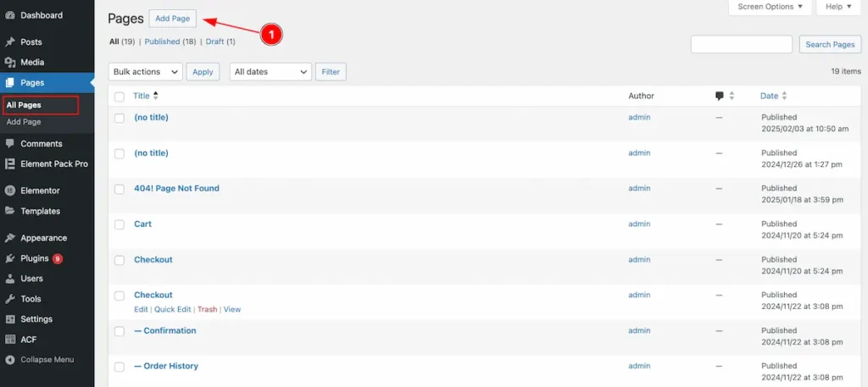This screenshot has width=868, height=387.
Task: Open the Templates menu item
Action: pyautogui.click(x=40, y=211)
